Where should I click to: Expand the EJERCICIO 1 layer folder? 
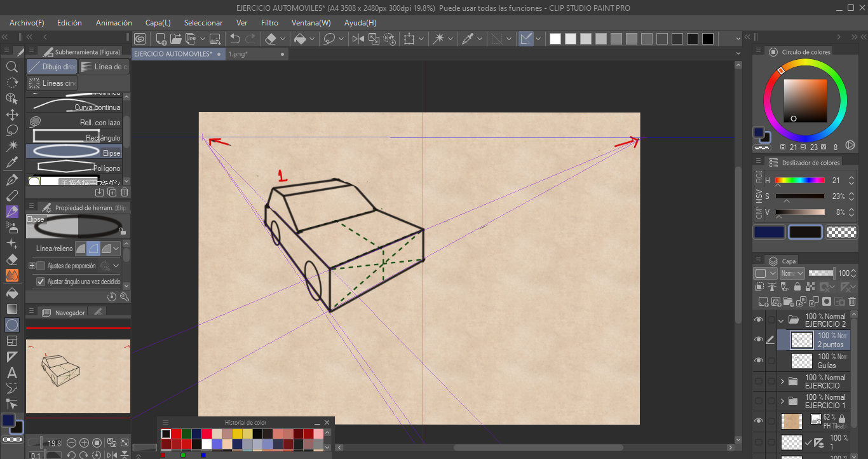tap(782, 401)
